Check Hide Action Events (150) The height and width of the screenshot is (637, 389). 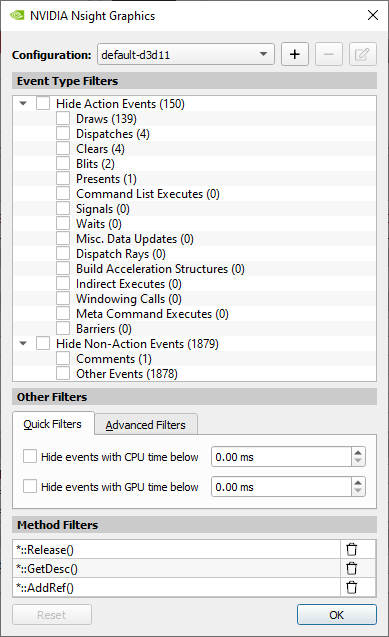(x=43, y=103)
